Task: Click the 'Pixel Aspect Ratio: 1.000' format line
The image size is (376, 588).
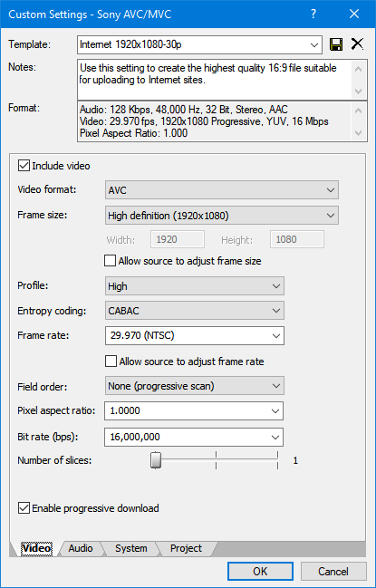Action: (x=133, y=133)
